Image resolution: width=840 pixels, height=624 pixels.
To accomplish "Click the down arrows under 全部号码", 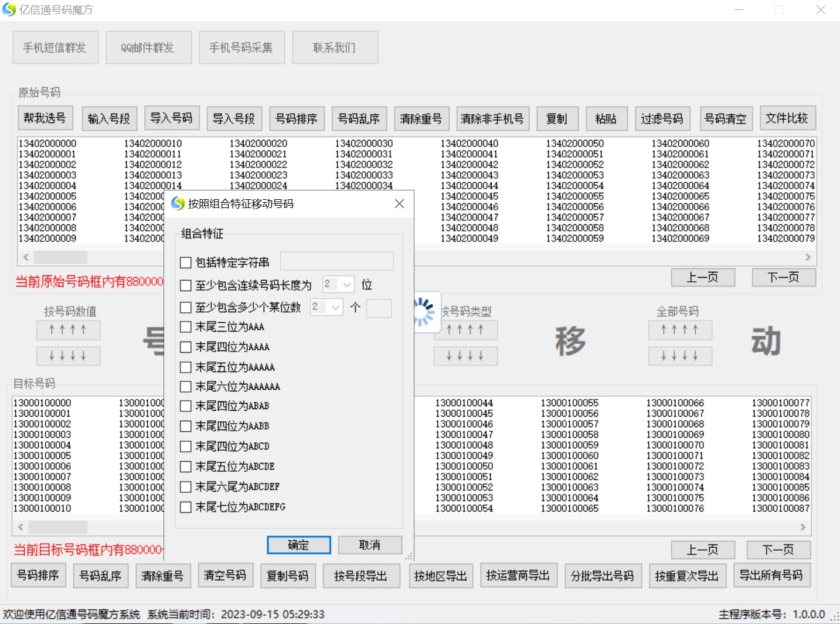I will pos(680,356).
